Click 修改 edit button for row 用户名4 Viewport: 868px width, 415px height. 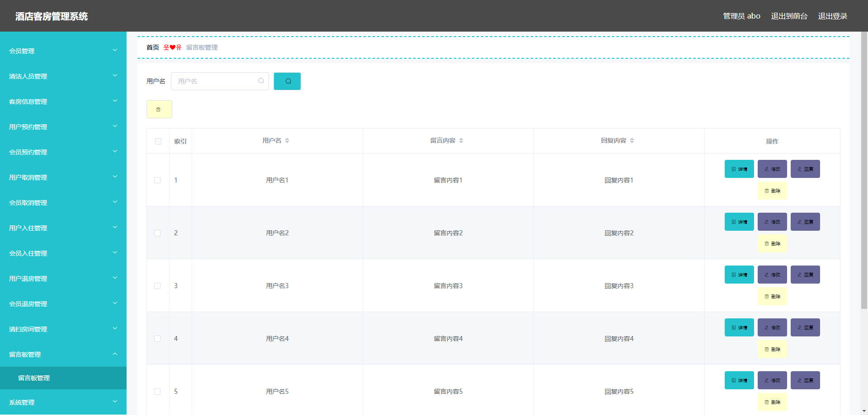click(772, 327)
